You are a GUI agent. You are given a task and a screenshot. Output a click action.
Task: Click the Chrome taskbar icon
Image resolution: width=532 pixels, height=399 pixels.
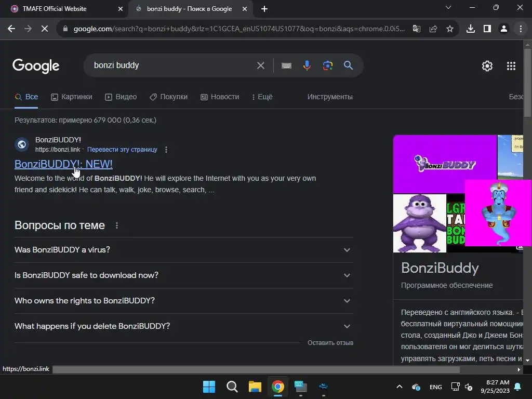(277, 387)
